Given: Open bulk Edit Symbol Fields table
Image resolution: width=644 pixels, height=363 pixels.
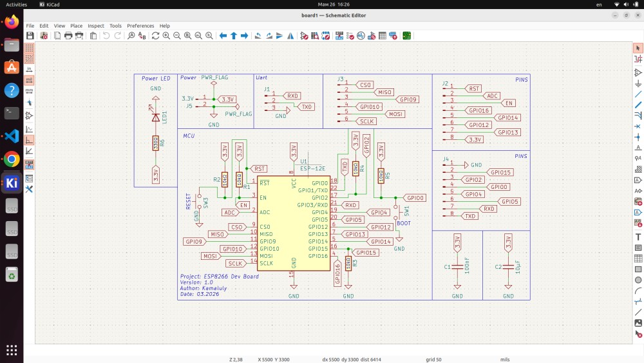Looking at the screenshot, I should [383, 35].
